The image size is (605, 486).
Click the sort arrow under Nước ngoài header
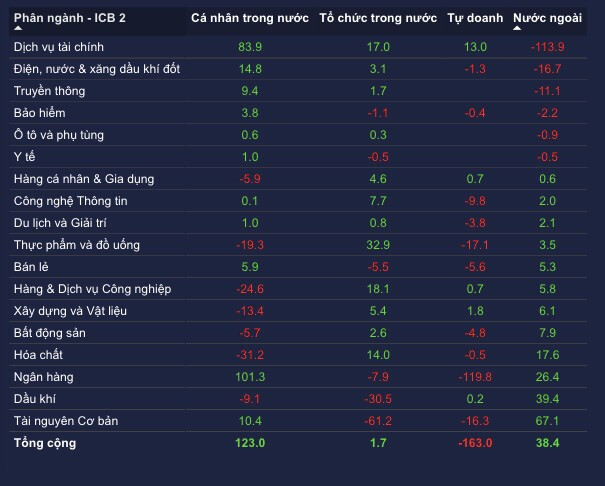pos(518,28)
